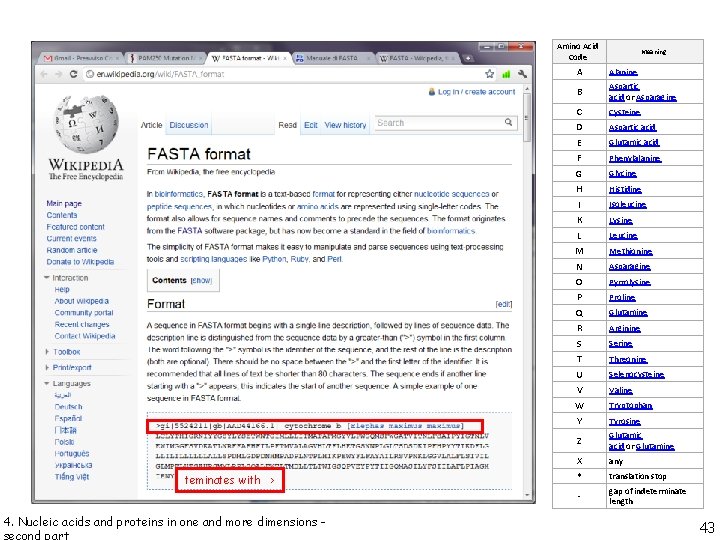Viewport: 720px width, 540px height.
Task: Click Current events link
Action: pos(71,238)
